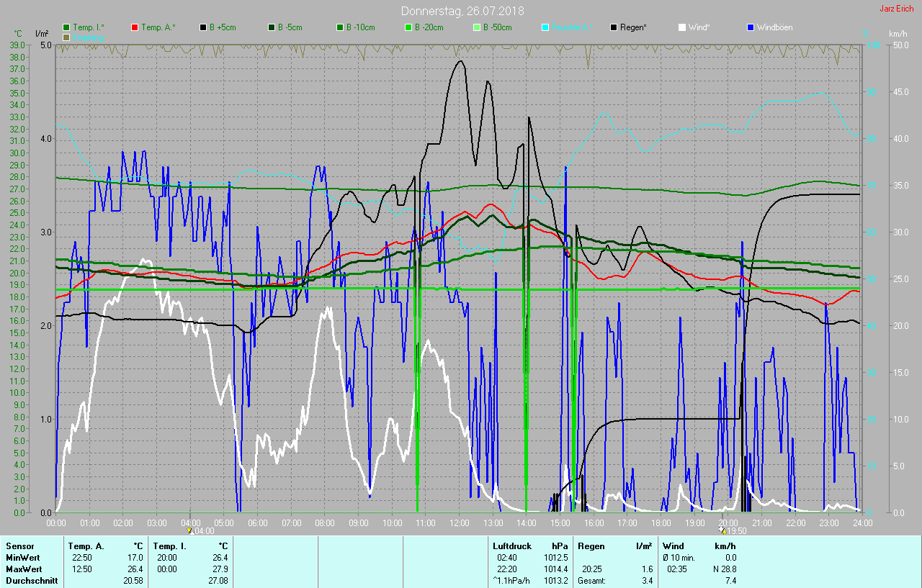
Task: Click the Durchschnitt row label
Action: [31, 580]
